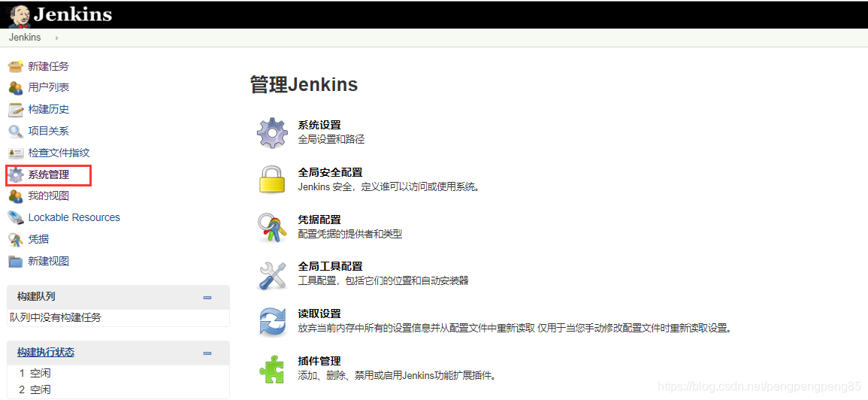868x400 pixels.
Task: Open the 凭据配置 heading
Action: (319, 220)
